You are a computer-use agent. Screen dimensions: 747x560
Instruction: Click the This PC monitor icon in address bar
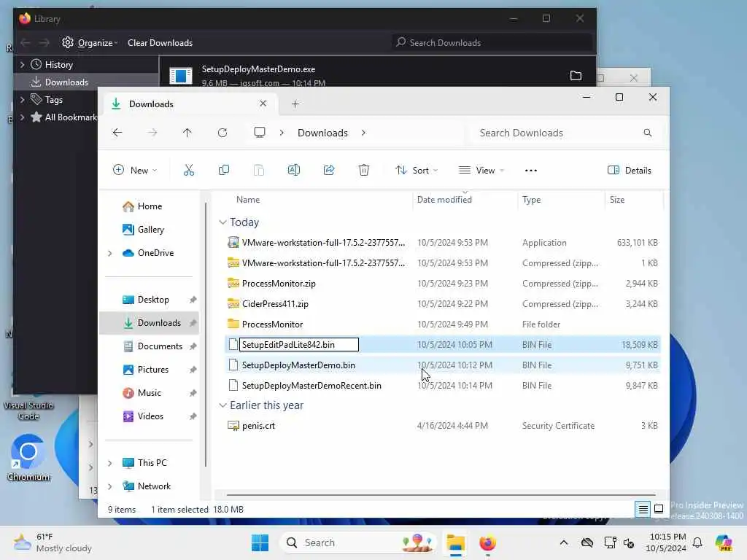coord(260,133)
